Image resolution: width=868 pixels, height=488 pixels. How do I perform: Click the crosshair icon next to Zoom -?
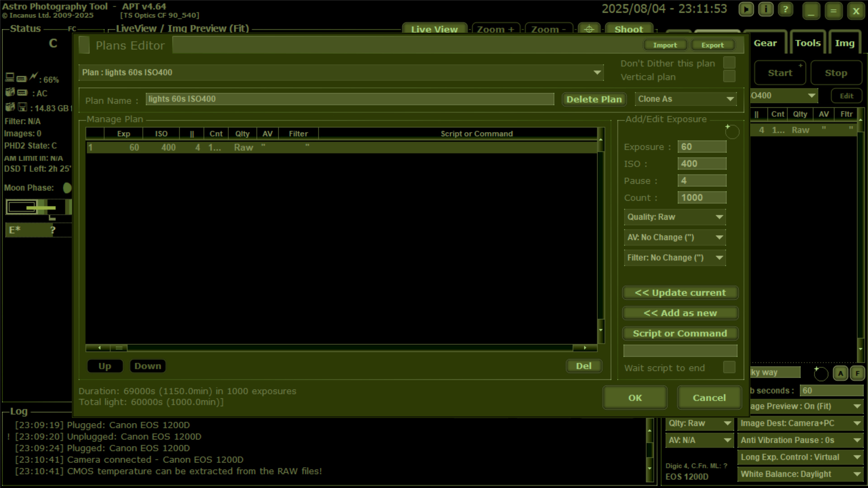click(589, 29)
